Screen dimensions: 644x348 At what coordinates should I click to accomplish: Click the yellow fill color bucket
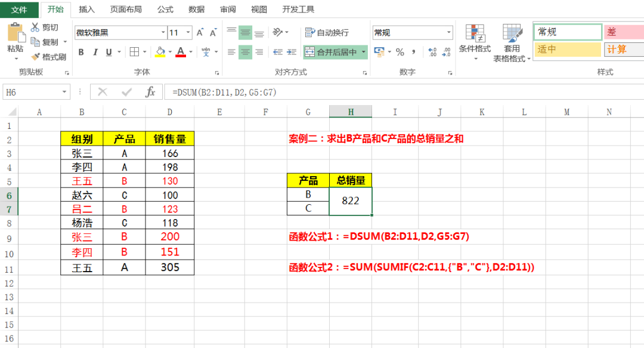pos(160,52)
